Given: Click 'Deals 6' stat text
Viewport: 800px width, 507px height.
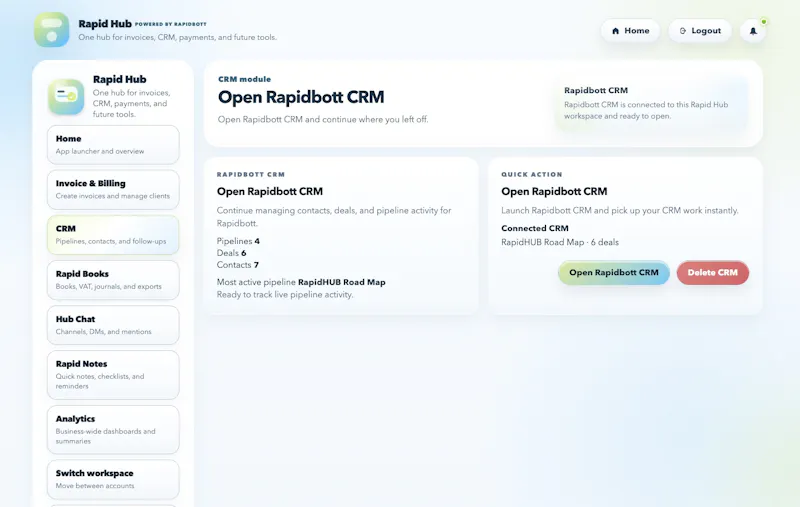Looking at the screenshot, I should point(232,253).
